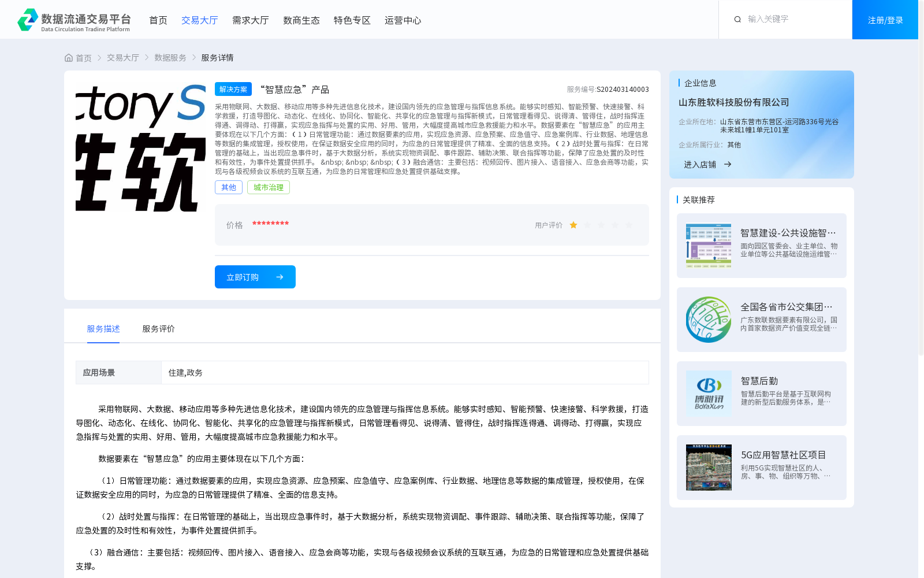The height and width of the screenshot is (578, 924).
Task: Switch to the 服务评价 tab
Action: coord(159,329)
